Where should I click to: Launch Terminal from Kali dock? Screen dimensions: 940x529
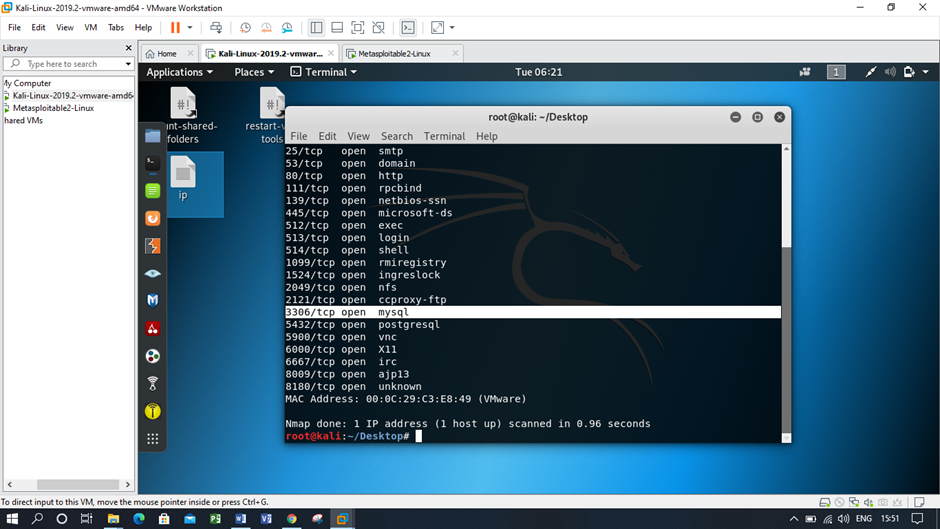coord(152,163)
